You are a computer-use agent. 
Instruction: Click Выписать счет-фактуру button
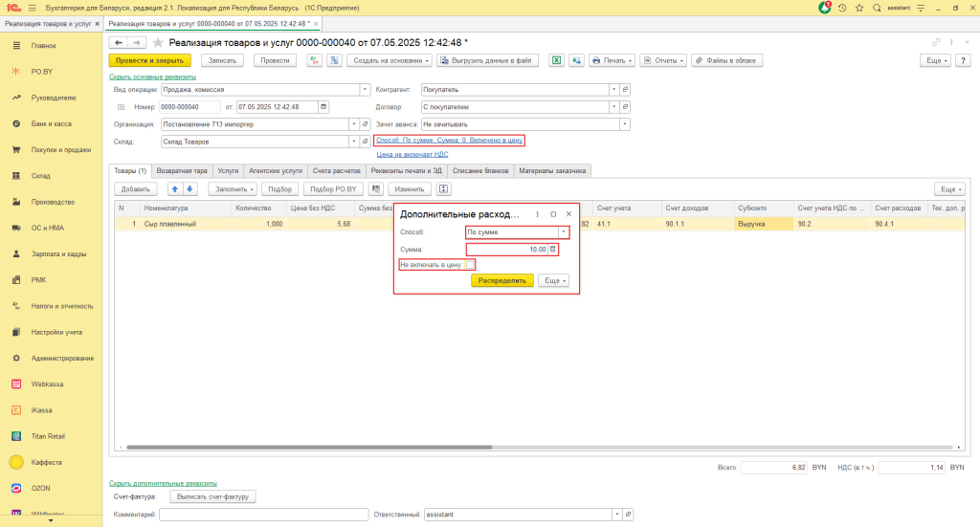click(x=213, y=497)
